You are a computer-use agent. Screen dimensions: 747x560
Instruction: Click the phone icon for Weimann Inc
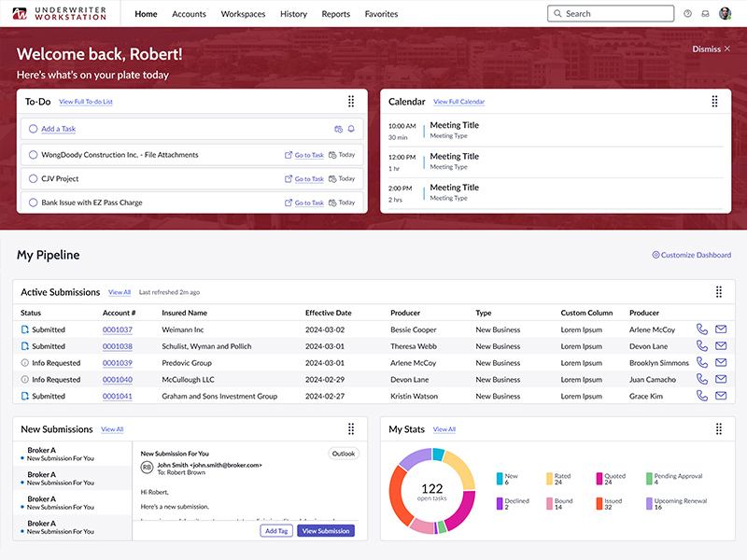702,329
